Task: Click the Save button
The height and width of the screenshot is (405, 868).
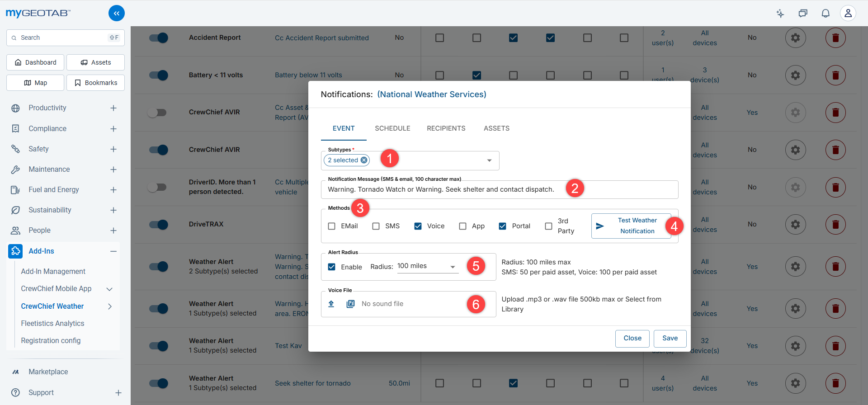Action: [670, 339]
